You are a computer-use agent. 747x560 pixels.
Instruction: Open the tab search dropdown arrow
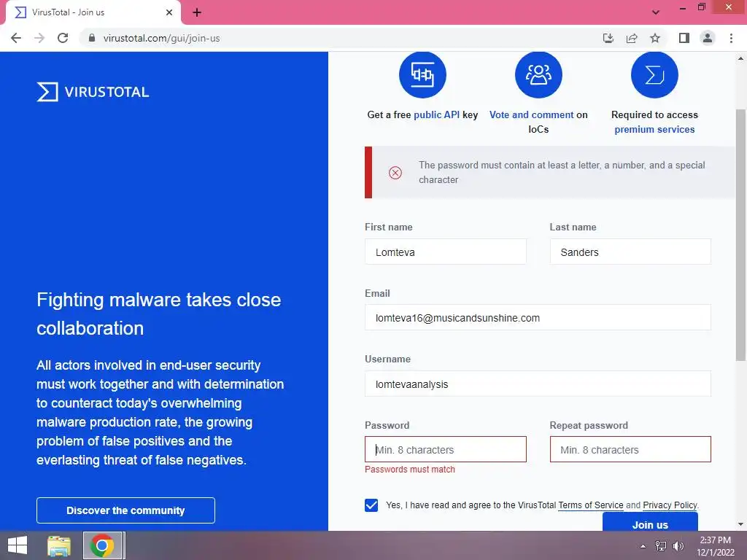pyautogui.click(x=656, y=12)
